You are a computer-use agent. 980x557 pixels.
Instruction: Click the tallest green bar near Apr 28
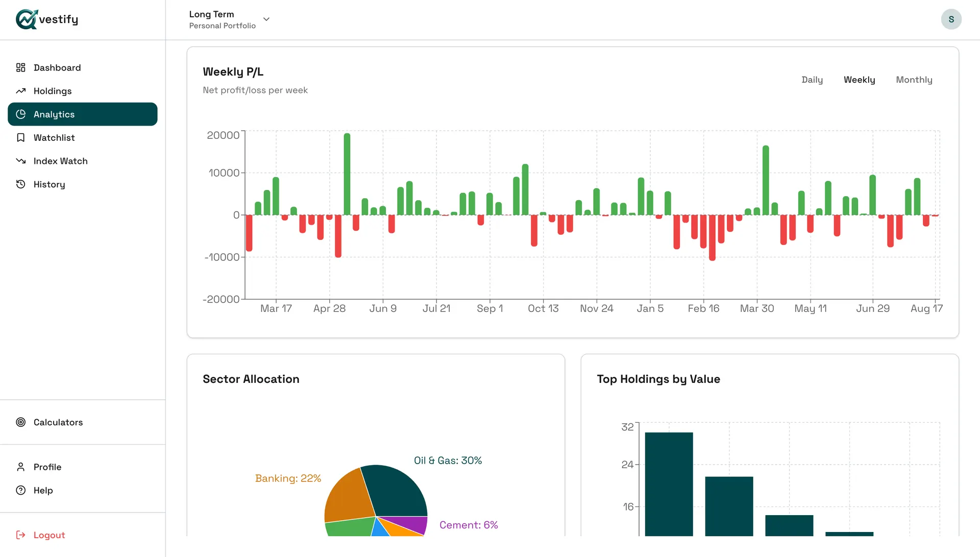click(x=347, y=174)
